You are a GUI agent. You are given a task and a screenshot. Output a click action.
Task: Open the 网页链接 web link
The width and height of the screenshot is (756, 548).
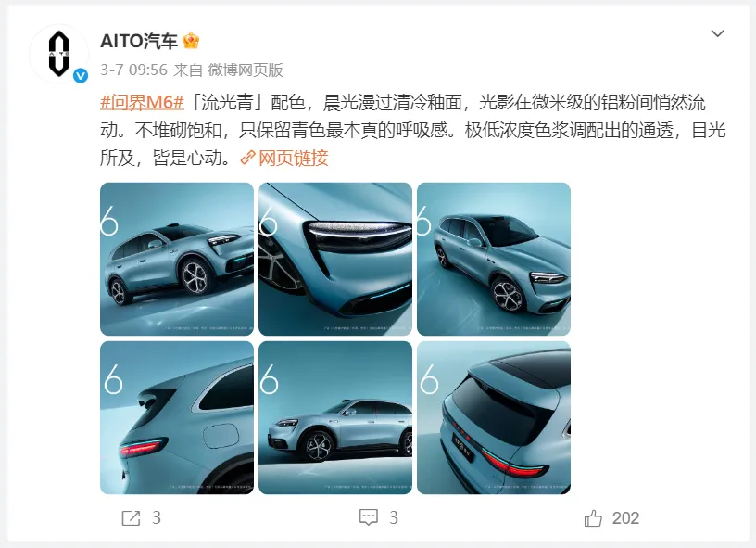point(294,158)
